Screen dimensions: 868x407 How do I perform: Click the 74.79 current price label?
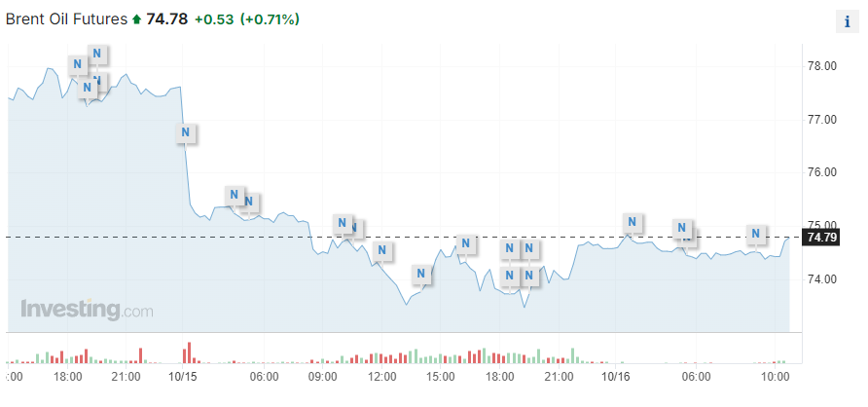(x=822, y=237)
